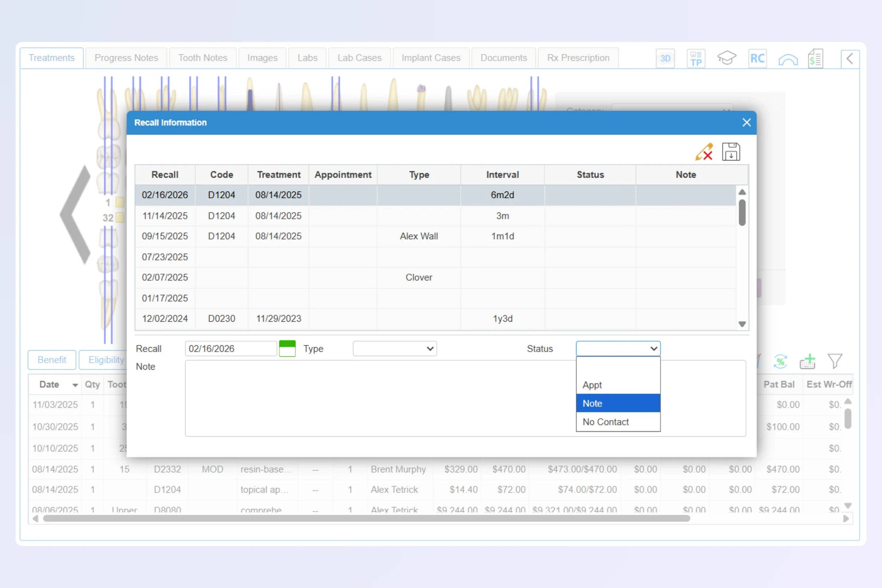
Task: Select Note in Status dropdown list
Action: pos(618,403)
